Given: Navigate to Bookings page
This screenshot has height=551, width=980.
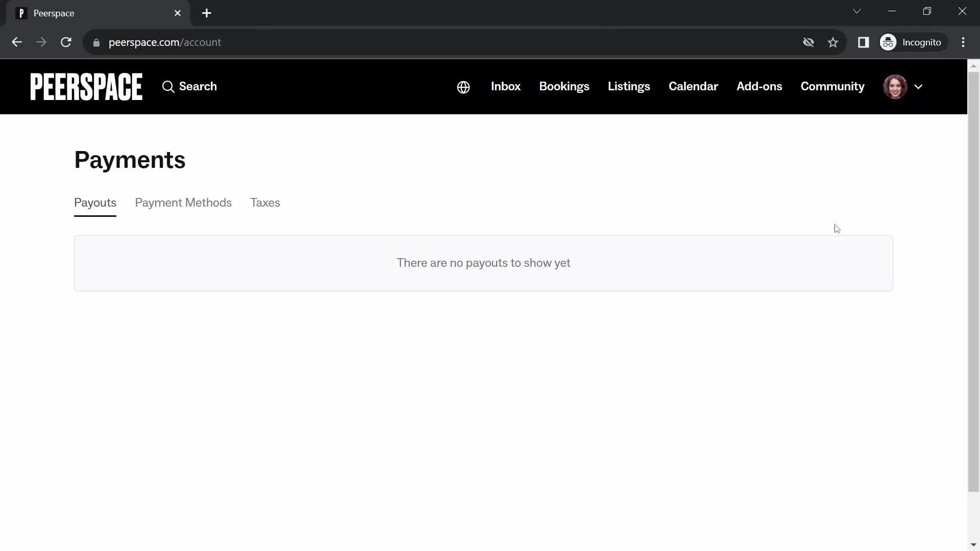Looking at the screenshot, I should click(x=564, y=86).
